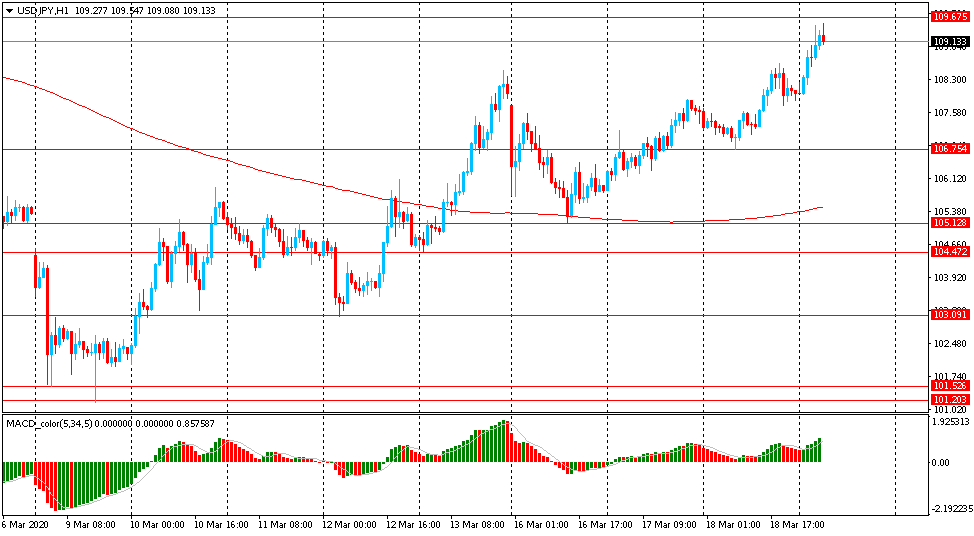This screenshot has width=974, height=536.
Task: Select the 101.203 support price label
Action: click(950, 400)
